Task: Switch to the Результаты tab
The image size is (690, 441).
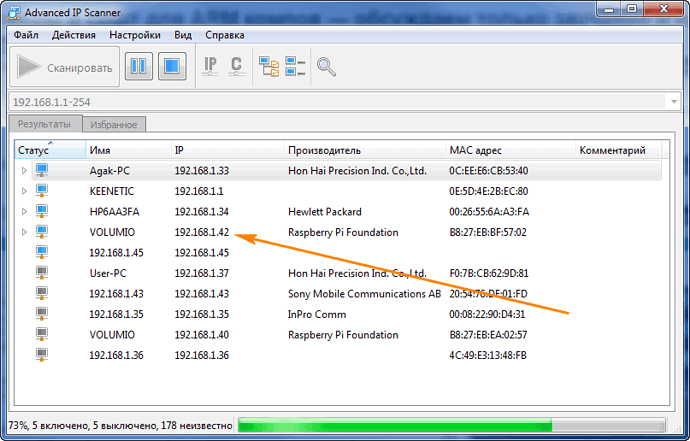Action: click(x=44, y=124)
